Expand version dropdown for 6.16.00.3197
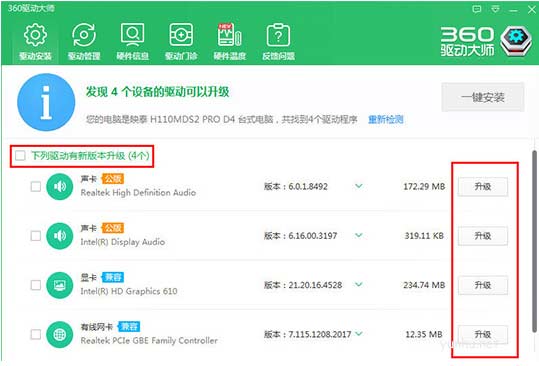The height and width of the screenshot is (366, 539). pyautogui.click(x=359, y=235)
